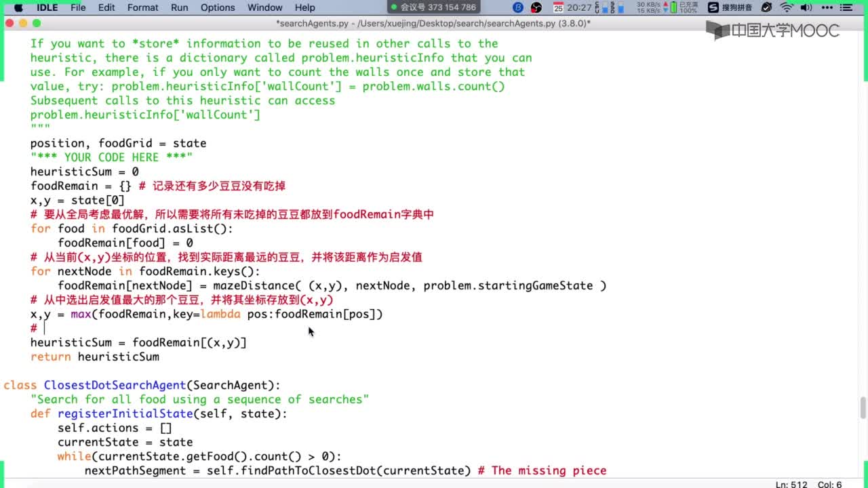Click the 'foodRemain[food] = 0' line
Screen dimensions: 868x488
point(125,243)
